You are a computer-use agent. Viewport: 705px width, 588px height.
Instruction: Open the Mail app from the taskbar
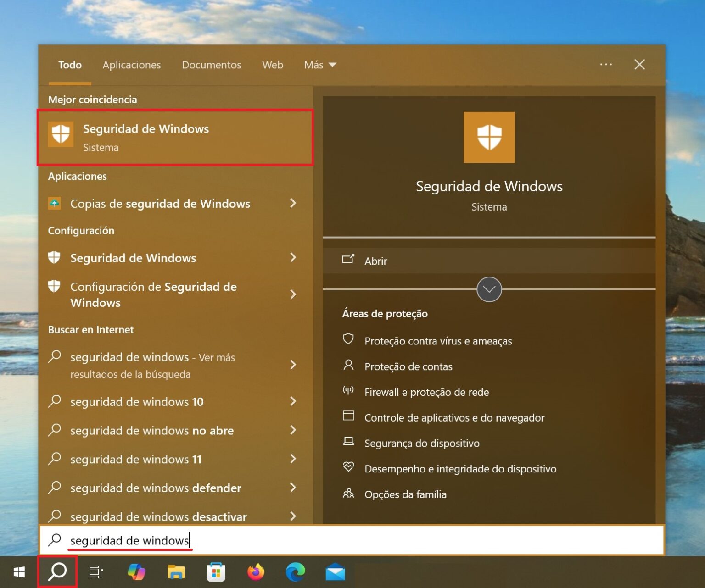tap(336, 572)
